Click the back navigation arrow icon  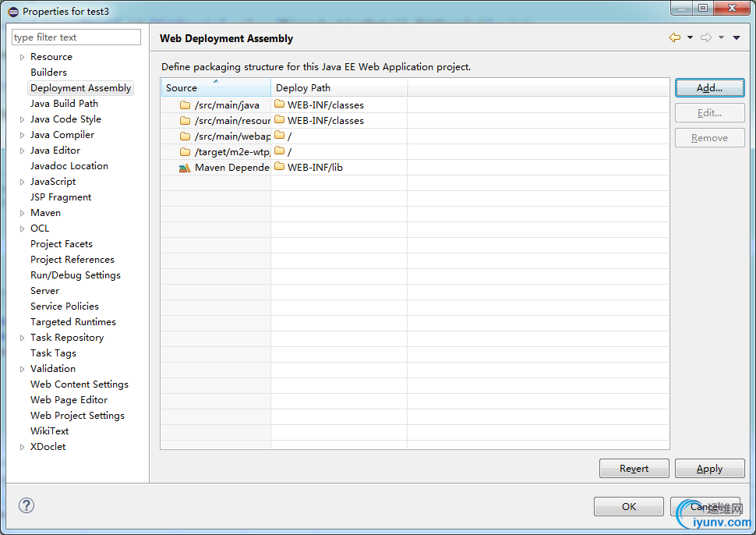pos(674,37)
